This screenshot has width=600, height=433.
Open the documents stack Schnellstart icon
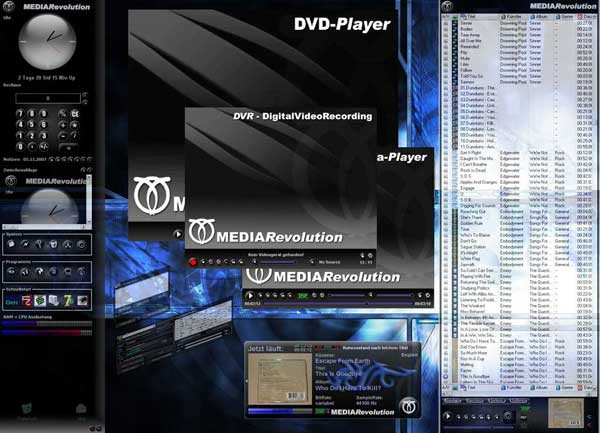tap(54, 301)
